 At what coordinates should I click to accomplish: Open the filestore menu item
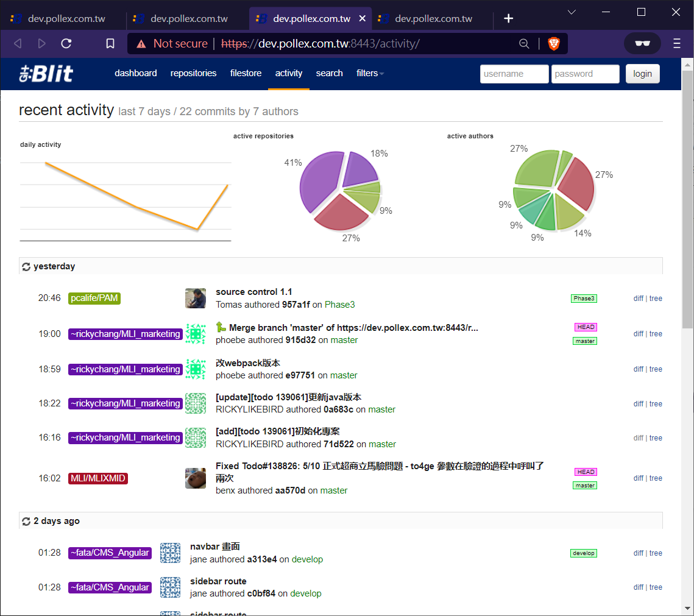click(x=246, y=74)
